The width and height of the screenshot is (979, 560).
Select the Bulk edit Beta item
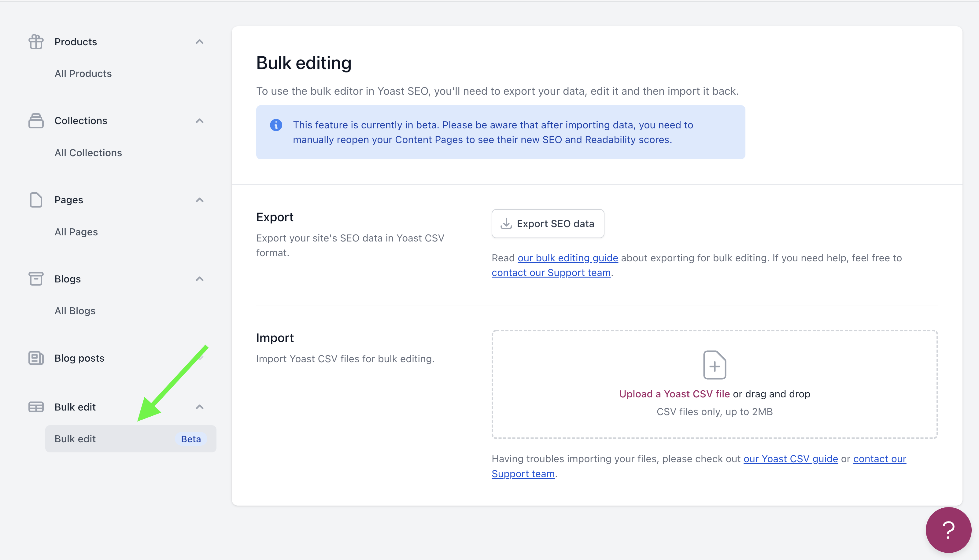tap(131, 439)
